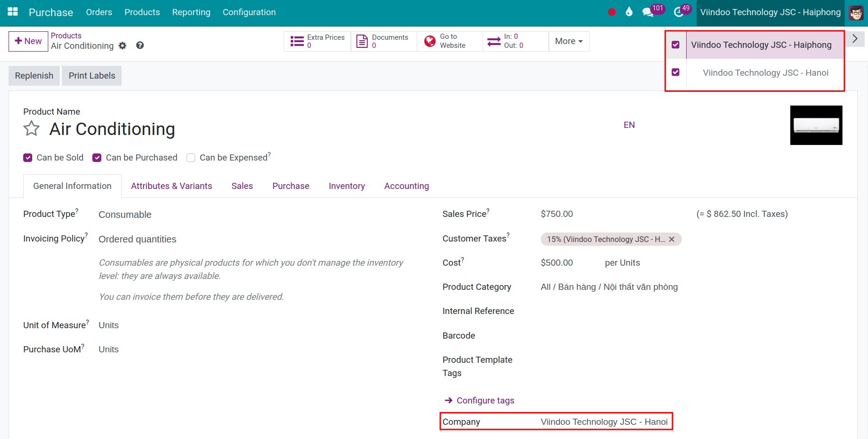
Task: Switch to Purchase tab
Action: tap(291, 186)
